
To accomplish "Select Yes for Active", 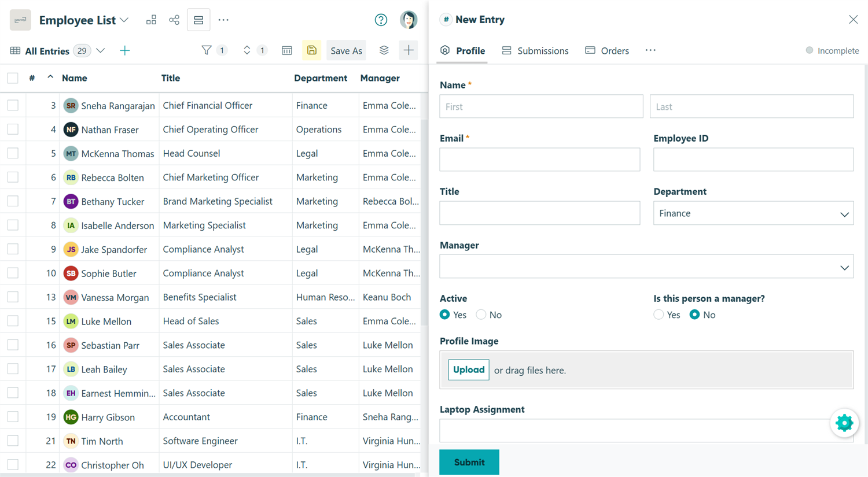I will coord(444,315).
